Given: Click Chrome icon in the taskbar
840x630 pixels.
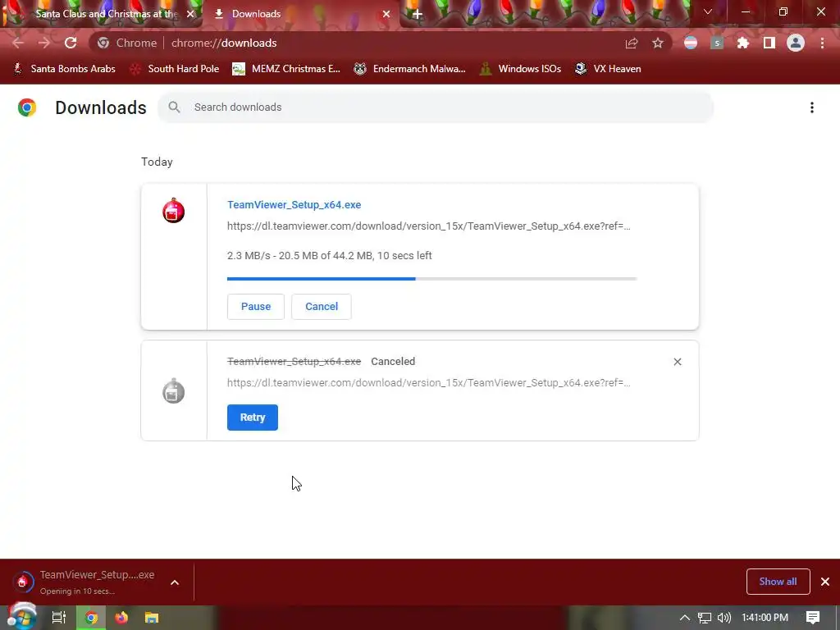Looking at the screenshot, I should point(91,618).
